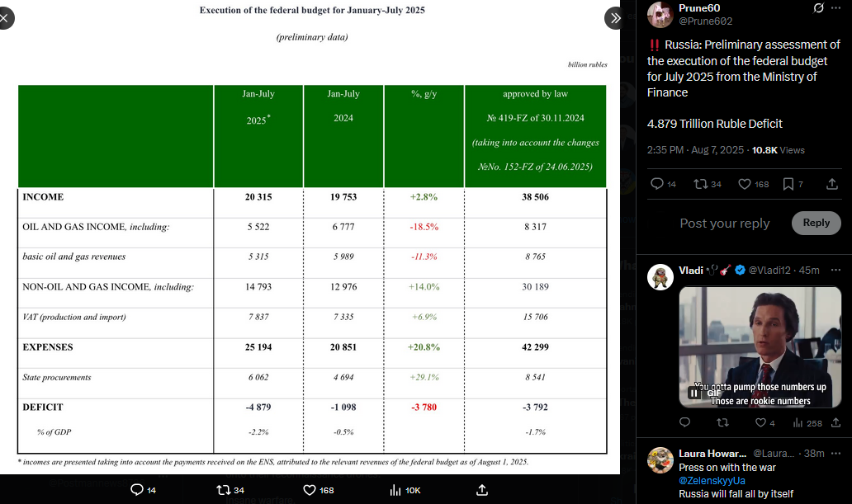Screen dimensions: 852x504
Task: Open Laura Howar's profile avatar
Action: [660, 460]
